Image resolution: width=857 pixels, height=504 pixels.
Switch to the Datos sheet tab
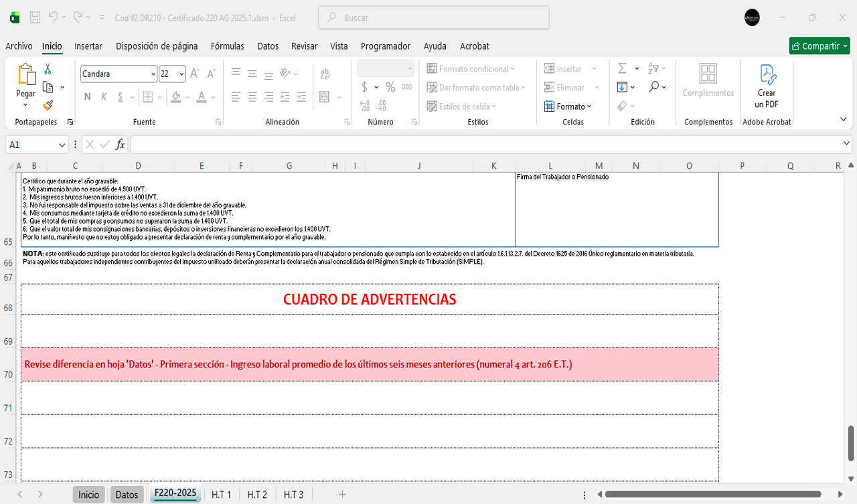(x=127, y=495)
